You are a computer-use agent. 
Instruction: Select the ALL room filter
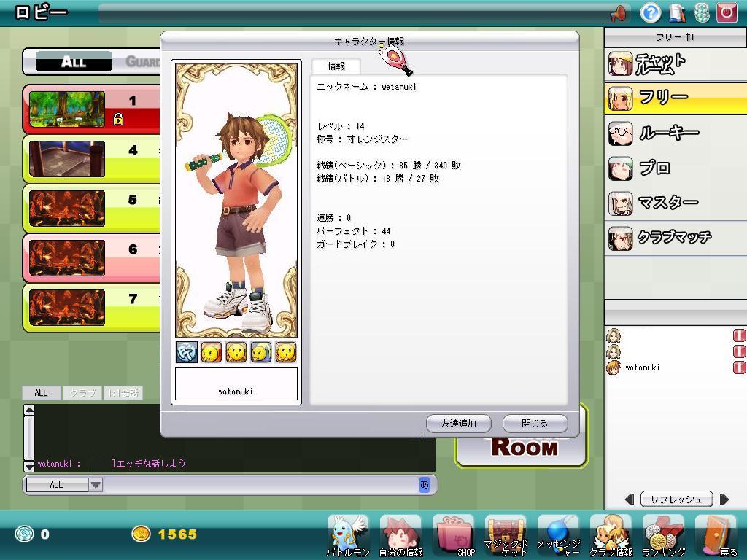[x=74, y=62]
